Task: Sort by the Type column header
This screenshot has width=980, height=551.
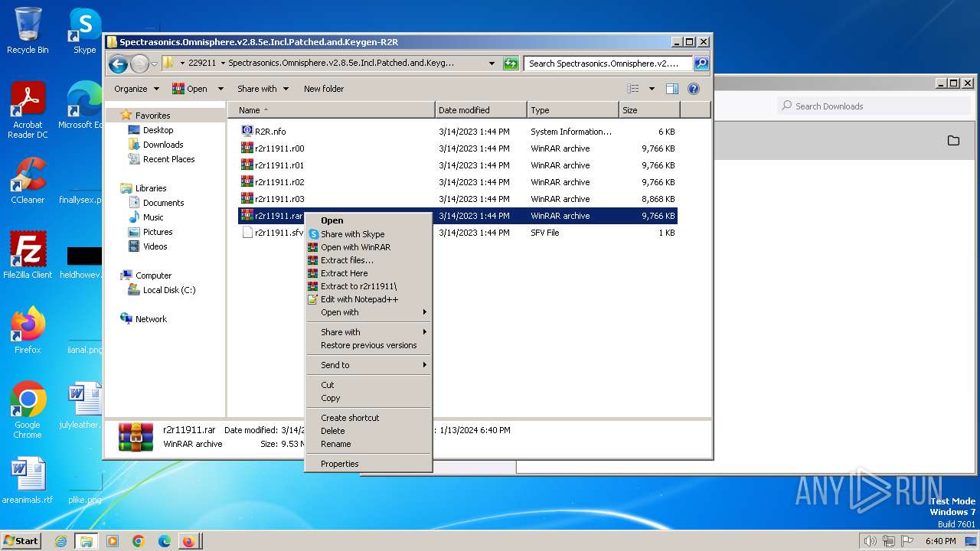Action: 573,110
